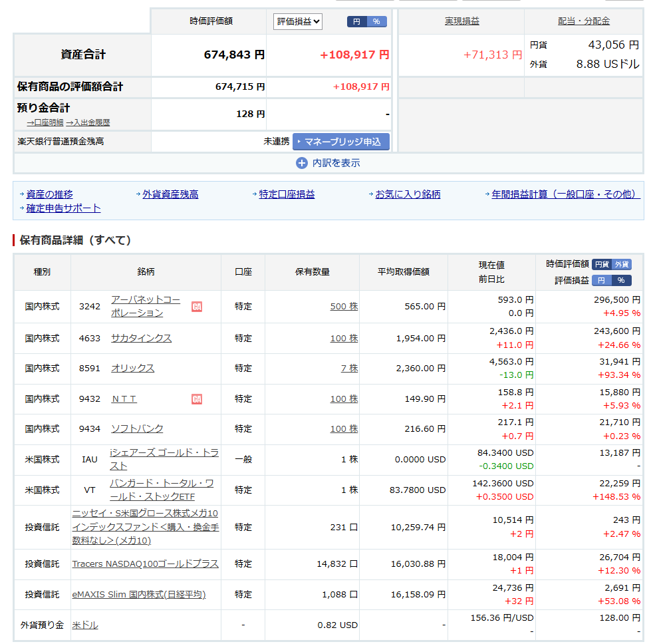Click exchange rate 156.36 円/USD
This screenshot has width=649, height=644.
[502, 618]
